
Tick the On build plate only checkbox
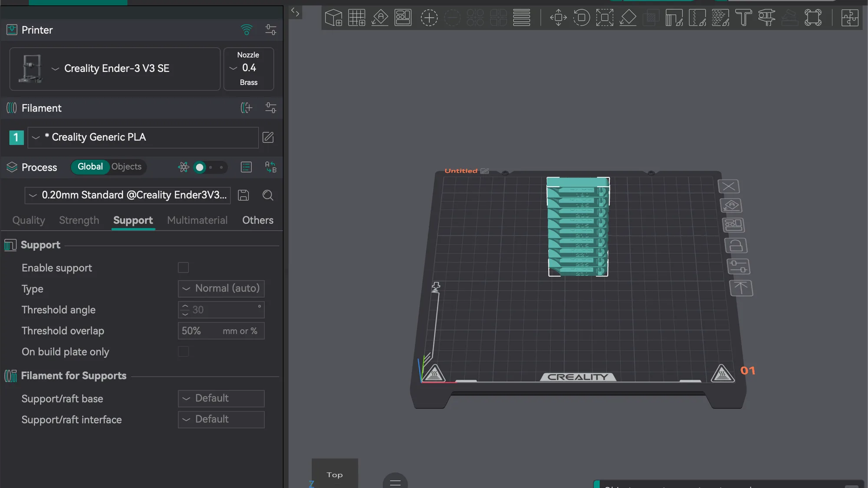point(183,351)
